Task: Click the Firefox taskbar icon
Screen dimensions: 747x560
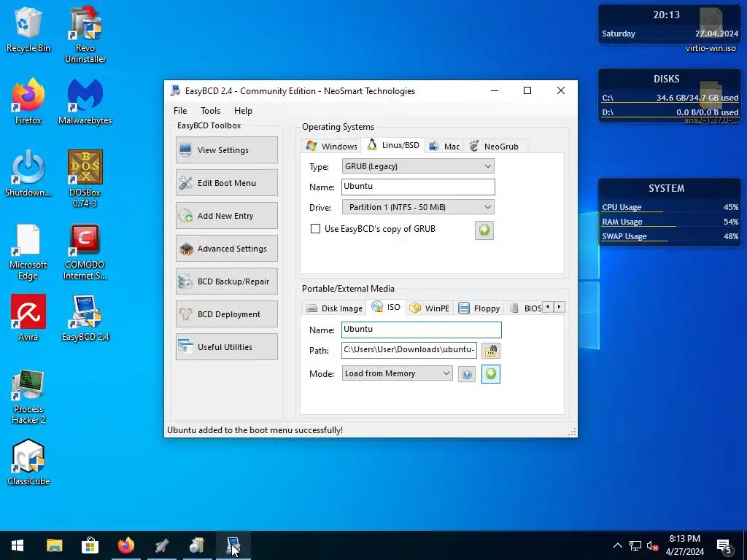Action: [x=125, y=545]
